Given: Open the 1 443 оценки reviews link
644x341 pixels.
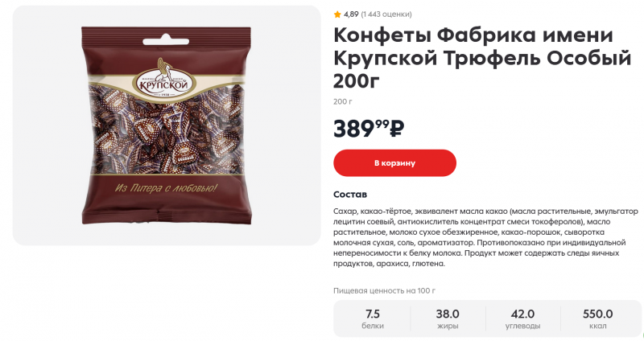Looking at the screenshot, I should (386, 14).
